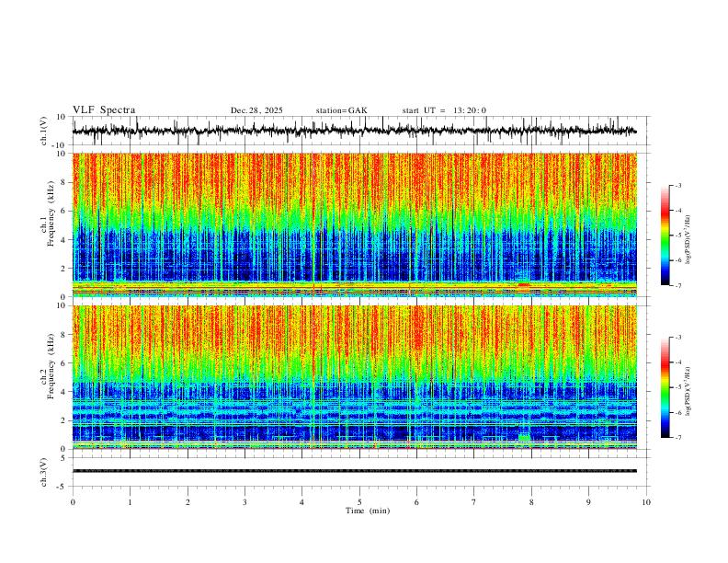This screenshot has height=563, width=728.
Task: Click the time axis tick label "2"
Action: tap(188, 502)
